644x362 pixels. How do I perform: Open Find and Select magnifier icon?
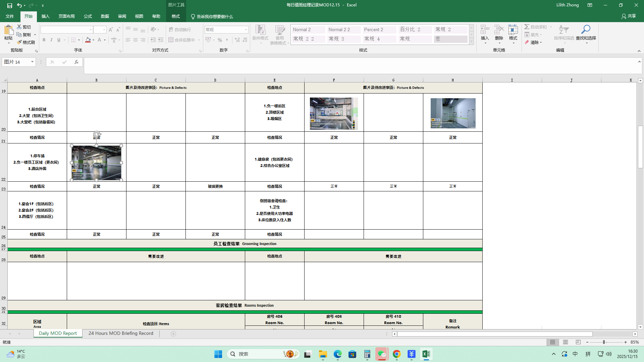pos(586,30)
